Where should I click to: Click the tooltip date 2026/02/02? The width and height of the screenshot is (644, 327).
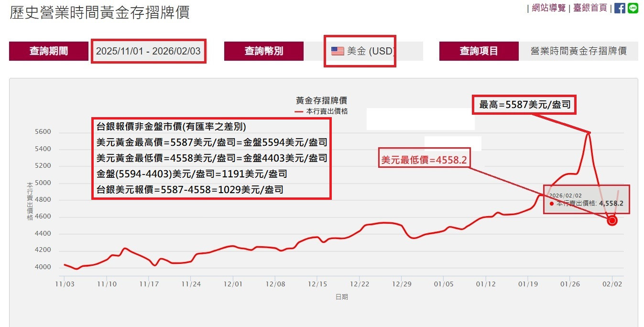click(565, 196)
